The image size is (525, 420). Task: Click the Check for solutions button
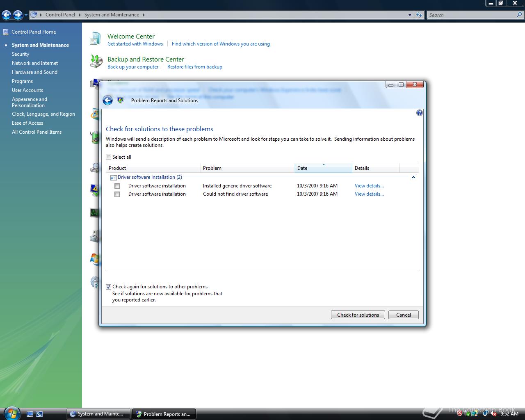tap(358, 315)
